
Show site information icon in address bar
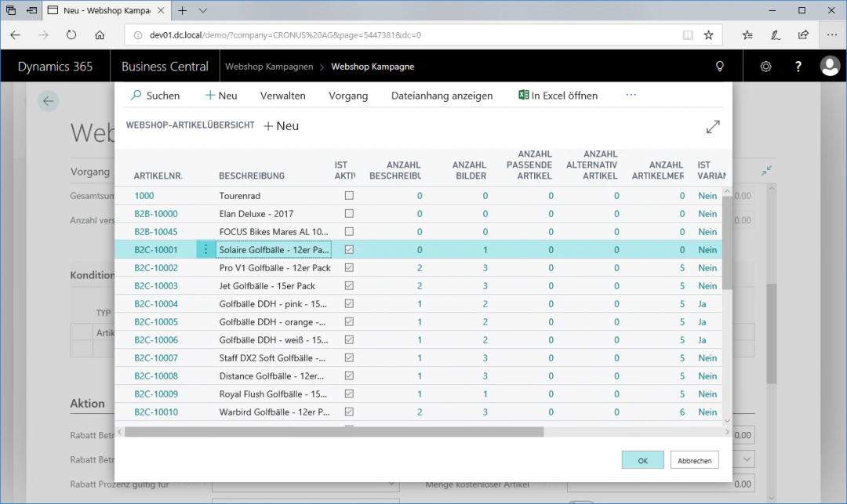(x=138, y=35)
